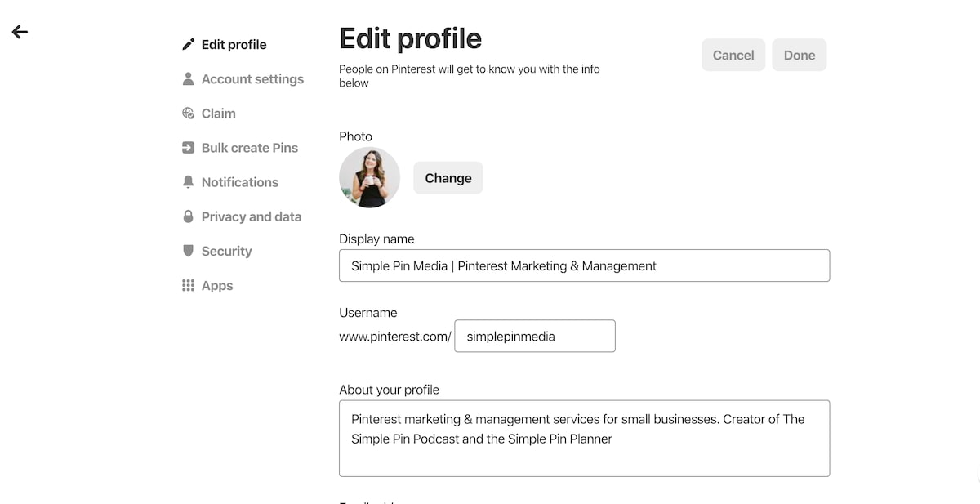Click the Apps grid icon
The image size is (980, 504).
point(189,285)
